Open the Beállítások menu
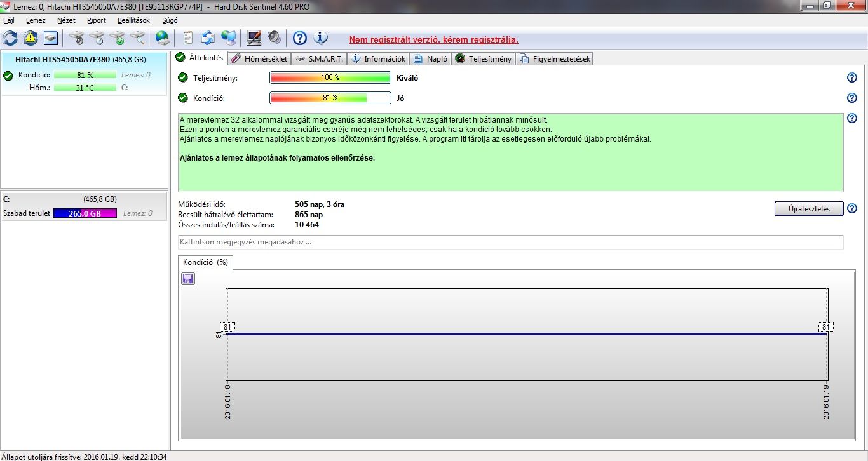This screenshot has width=868, height=461. (x=133, y=20)
